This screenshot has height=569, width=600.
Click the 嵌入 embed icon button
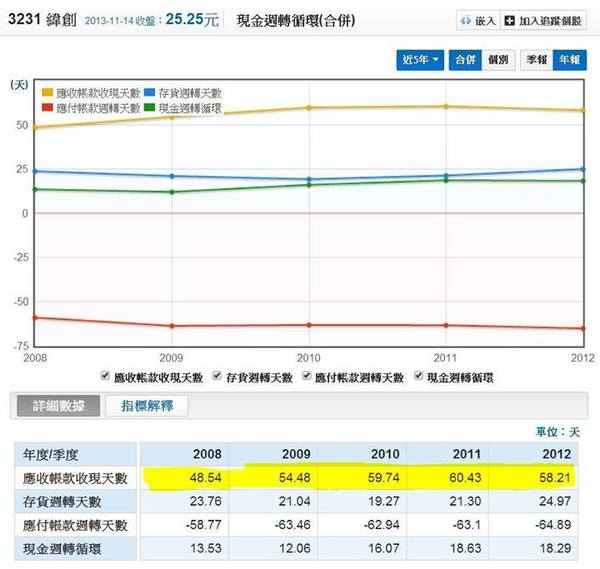pyautogui.click(x=464, y=20)
